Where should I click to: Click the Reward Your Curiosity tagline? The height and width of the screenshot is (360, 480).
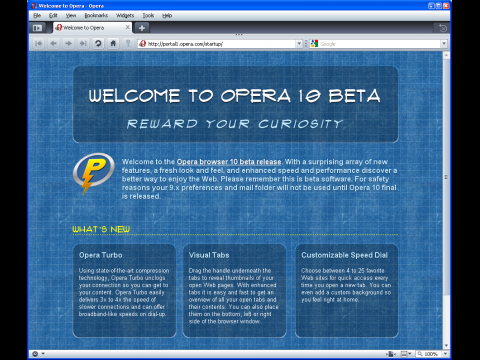[235, 124]
